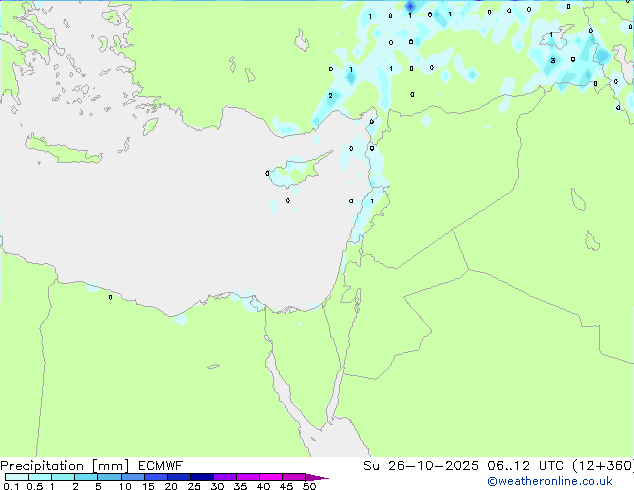Viewport: 634px width, 490px height.
Task: Click the date 'Su 26-10-2025'
Action: [x=421, y=466]
